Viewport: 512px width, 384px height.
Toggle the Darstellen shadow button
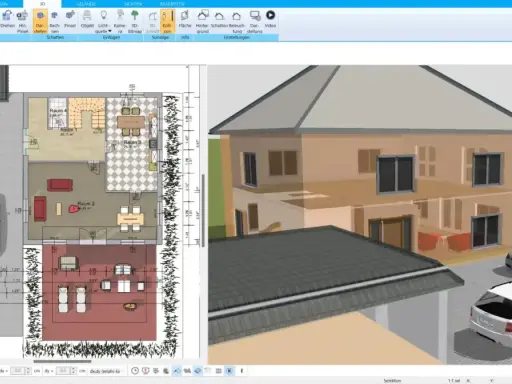tap(40, 21)
